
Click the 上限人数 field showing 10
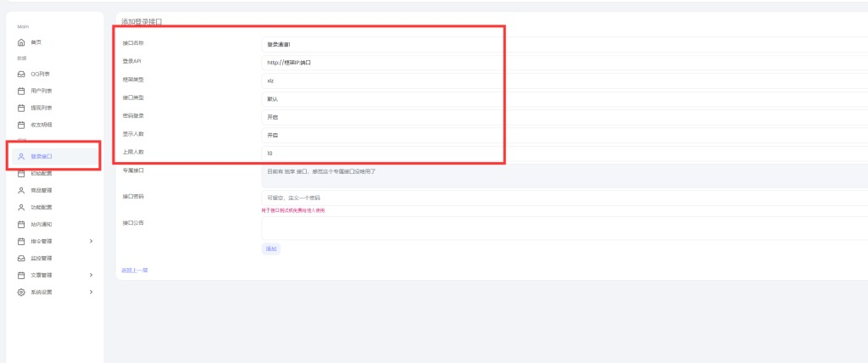565,154
